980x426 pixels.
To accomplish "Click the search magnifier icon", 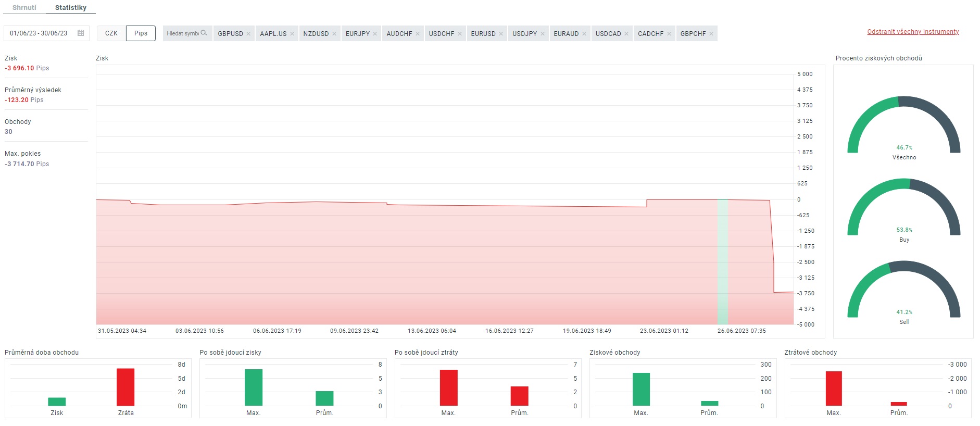I will (204, 33).
